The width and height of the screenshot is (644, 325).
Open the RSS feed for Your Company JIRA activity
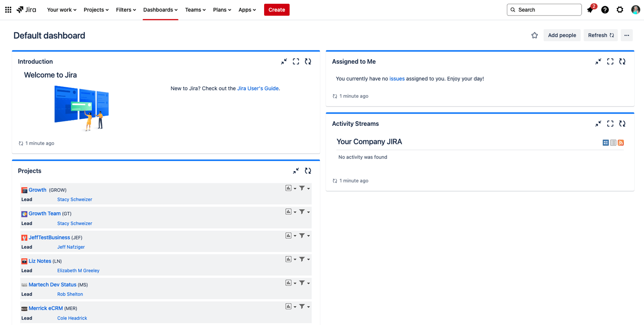[x=621, y=143]
